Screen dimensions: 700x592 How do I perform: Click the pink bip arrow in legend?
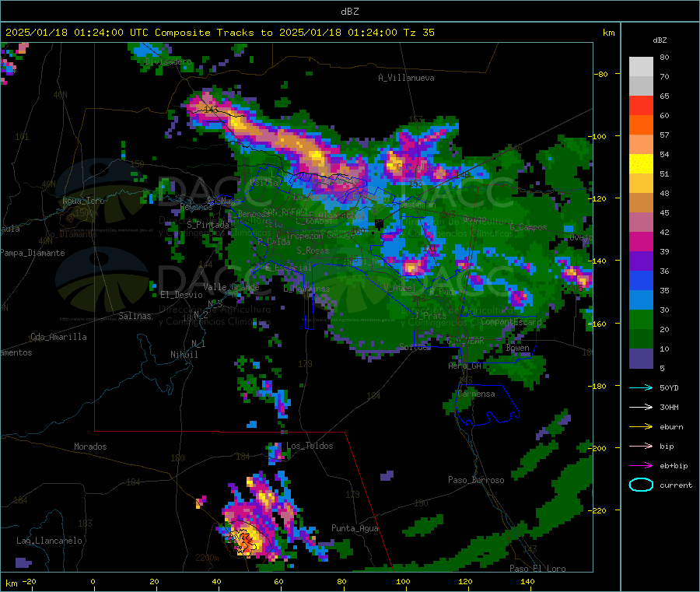(641, 446)
